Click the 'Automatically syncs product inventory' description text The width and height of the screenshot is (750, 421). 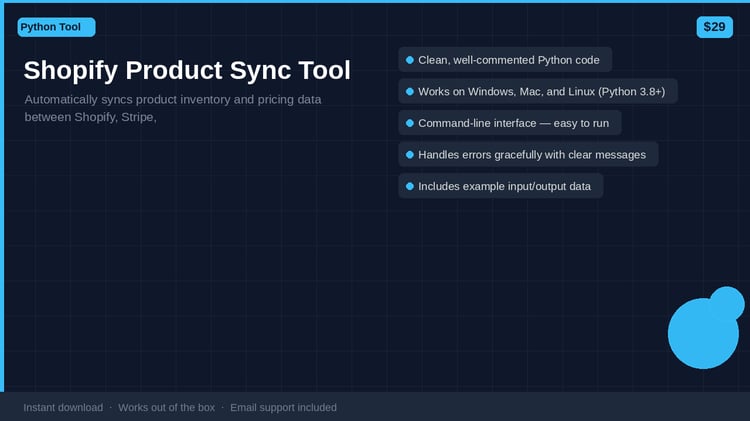173,108
